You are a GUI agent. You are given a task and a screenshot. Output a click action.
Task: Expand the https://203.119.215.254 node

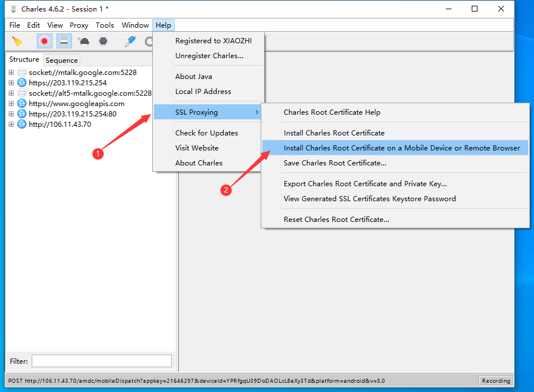pos(11,83)
